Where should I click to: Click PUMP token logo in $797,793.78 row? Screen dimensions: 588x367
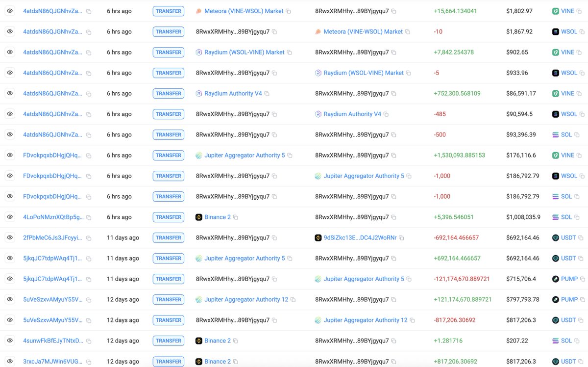point(556,299)
